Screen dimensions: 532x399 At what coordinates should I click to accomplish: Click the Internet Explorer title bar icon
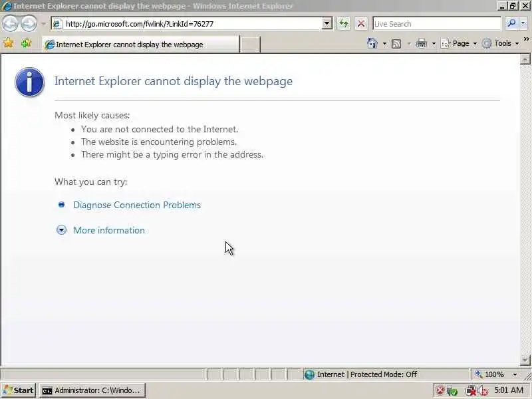click(x=6, y=6)
